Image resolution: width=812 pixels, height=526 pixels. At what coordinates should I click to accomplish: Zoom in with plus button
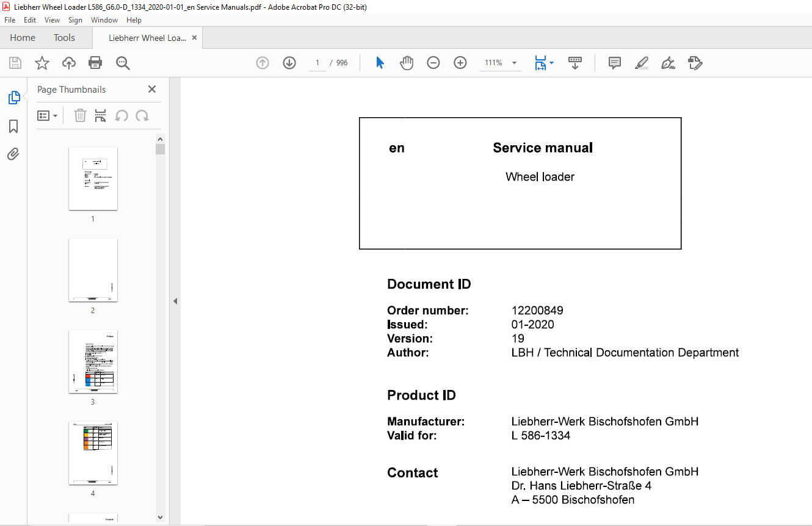460,63
